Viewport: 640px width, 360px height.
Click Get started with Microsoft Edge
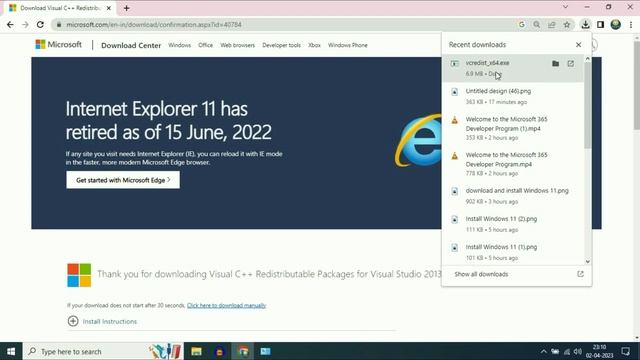123,180
